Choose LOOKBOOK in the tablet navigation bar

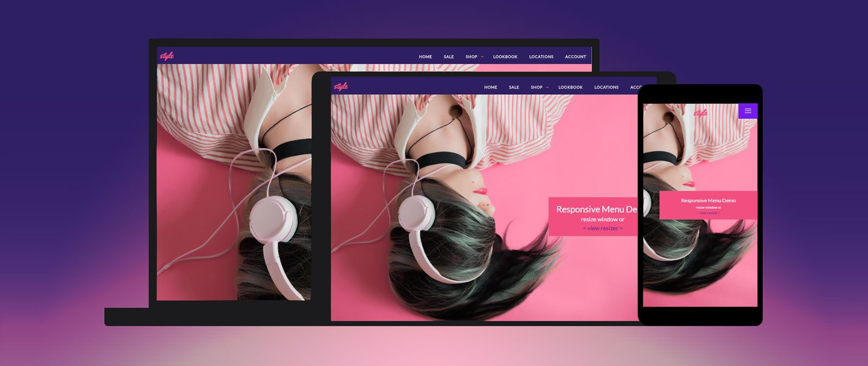[570, 87]
